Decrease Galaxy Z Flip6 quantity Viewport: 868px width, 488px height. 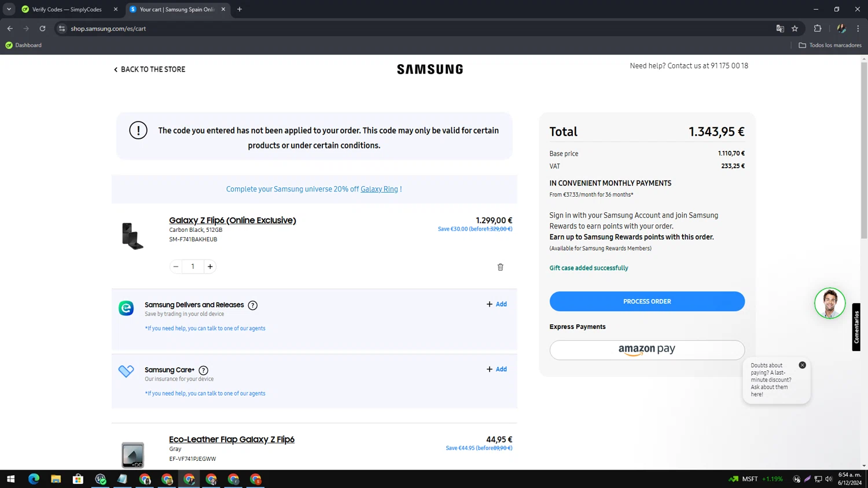point(176,267)
